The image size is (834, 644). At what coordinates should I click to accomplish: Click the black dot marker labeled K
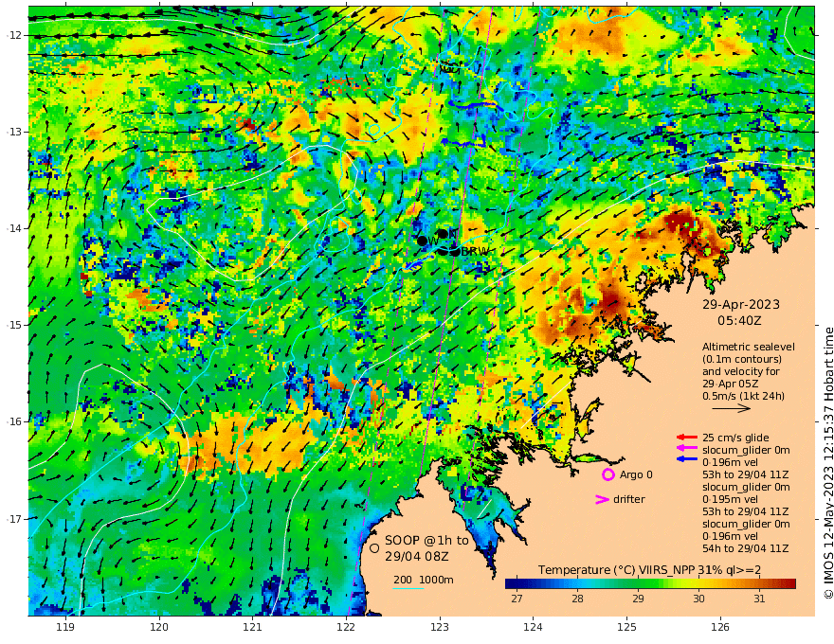pos(442,234)
